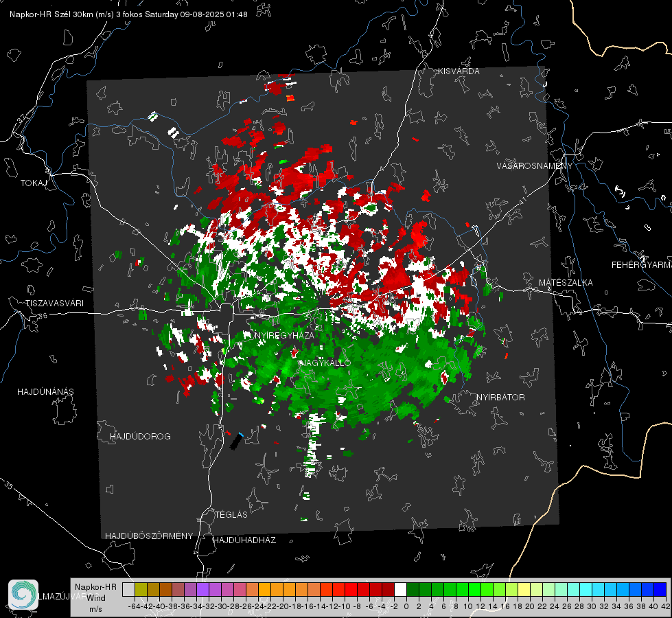Click the 42 value at the legend end
This screenshot has width=672, height=618.
665,606
